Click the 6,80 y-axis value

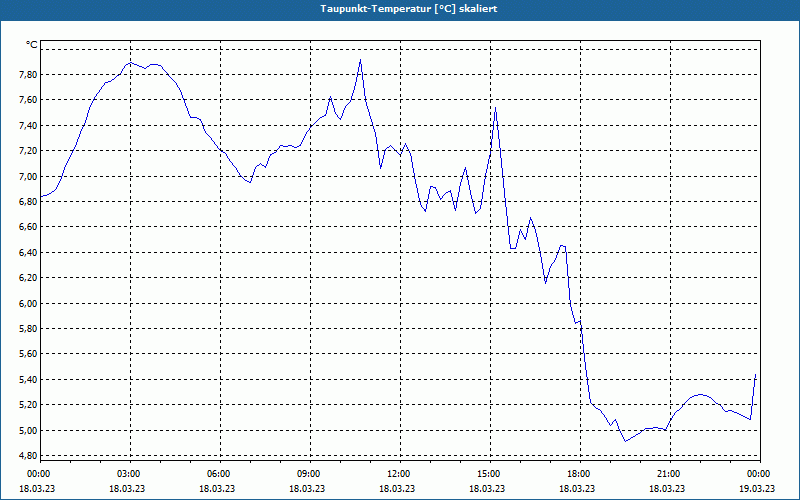(28, 202)
